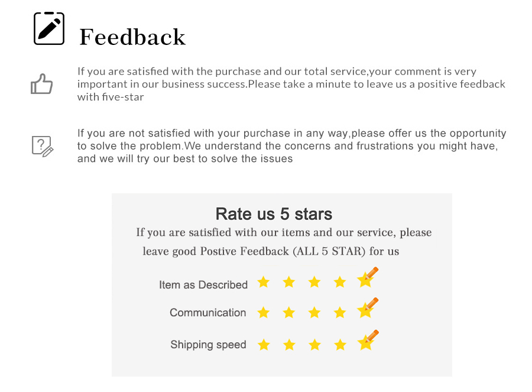This screenshot has width=532, height=392.
Task: Select first star for Item as Described
Action: 264,282
